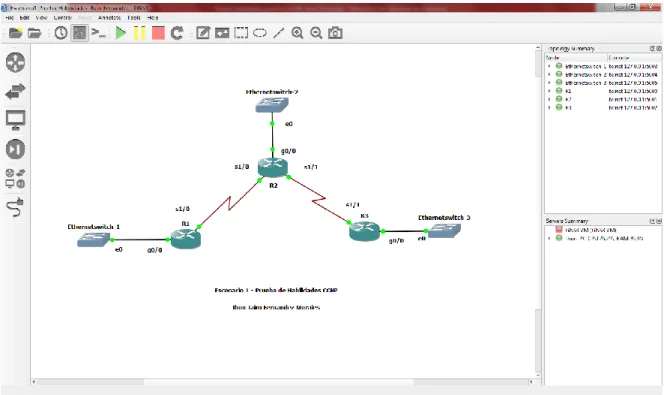Image resolution: width=664 pixels, height=395 pixels.
Task: Select the author name note below scenario title
Action: tap(276, 307)
